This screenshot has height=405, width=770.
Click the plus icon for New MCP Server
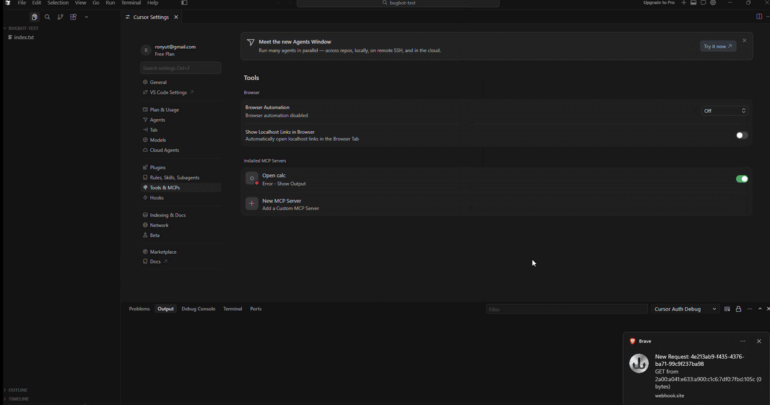(251, 204)
